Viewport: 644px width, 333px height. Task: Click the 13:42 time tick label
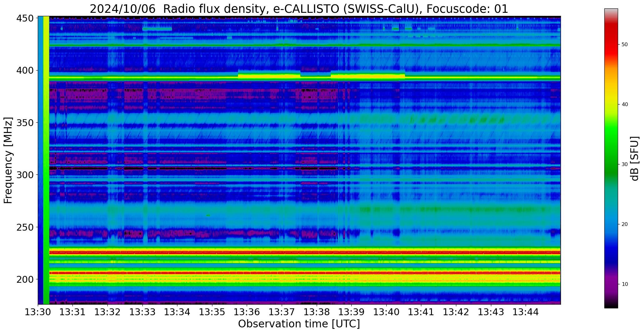456,312
